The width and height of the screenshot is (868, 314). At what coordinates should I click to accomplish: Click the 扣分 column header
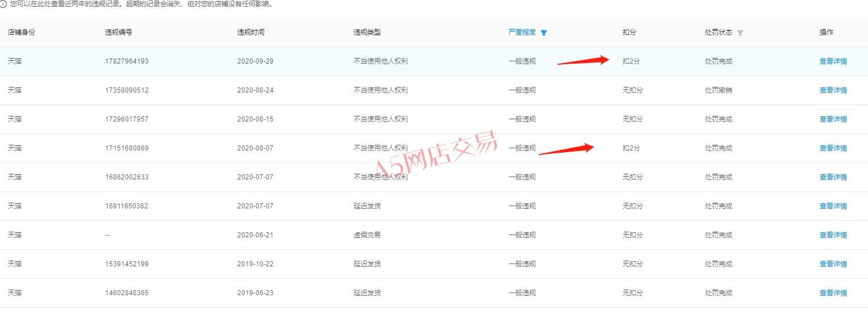point(629,32)
